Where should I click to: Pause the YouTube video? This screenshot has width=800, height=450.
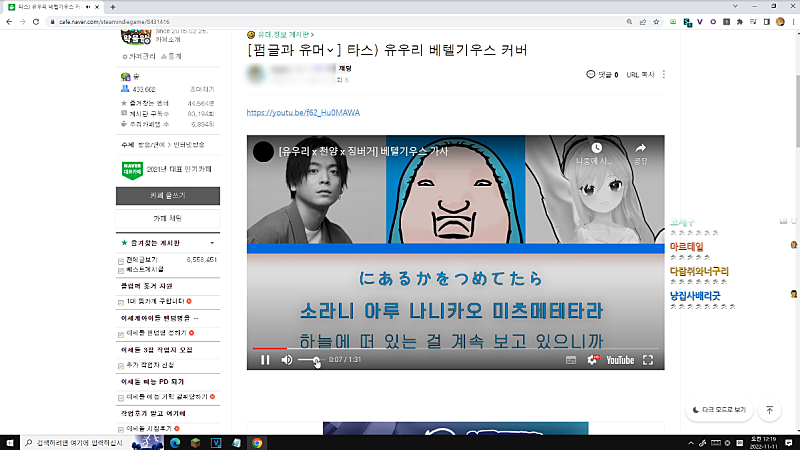(265, 360)
